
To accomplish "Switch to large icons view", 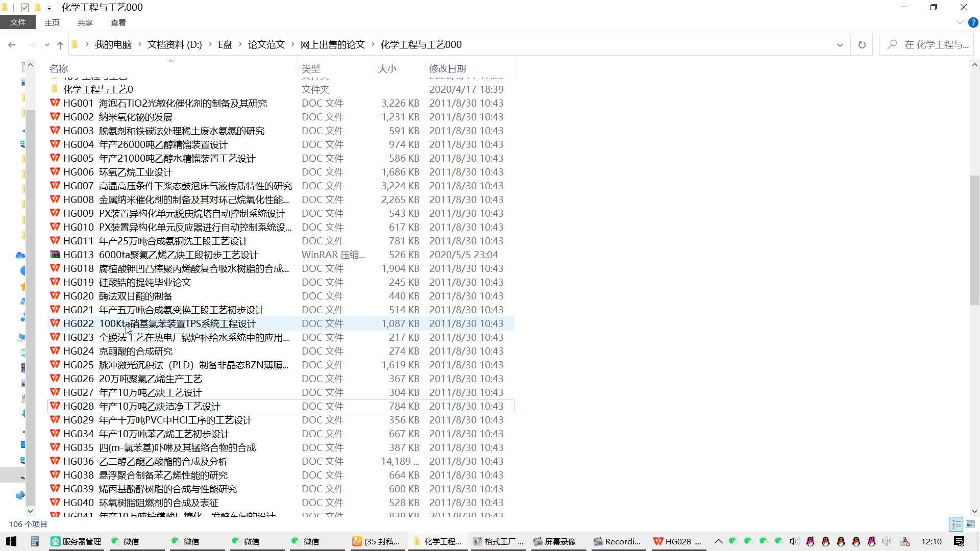I will [x=970, y=524].
